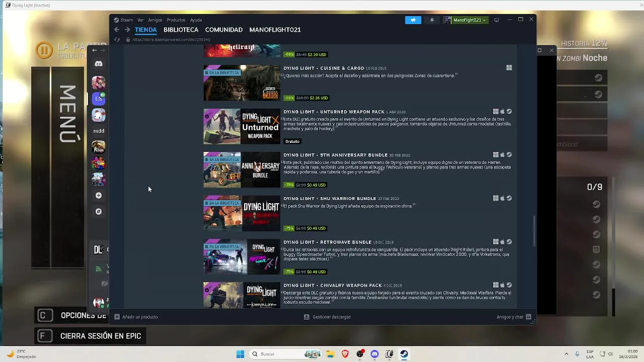The image size is (644, 362).
Task: Open the Amigos menu
Action: (x=155, y=20)
